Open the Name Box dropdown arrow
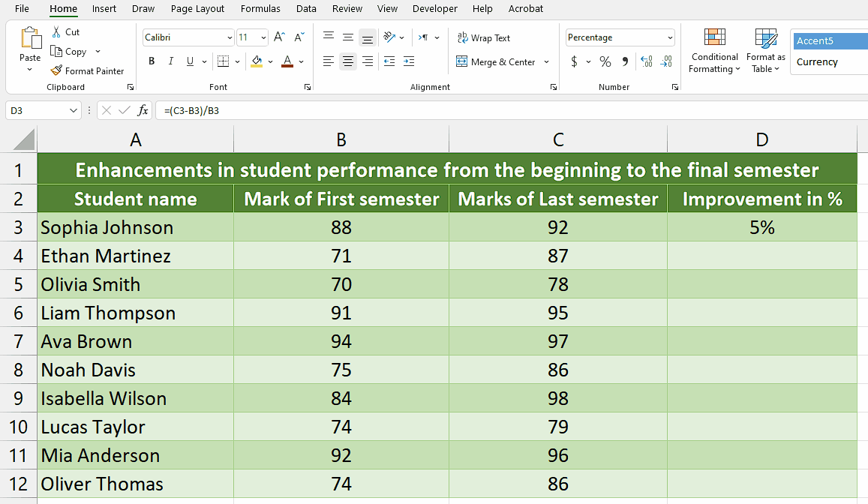 pyautogui.click(x=73, y=111)
